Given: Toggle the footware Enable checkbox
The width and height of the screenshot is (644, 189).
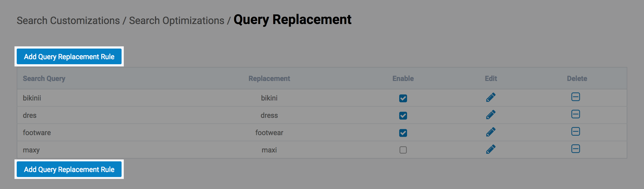Looking at the screenshot, I should coord(403,133).
